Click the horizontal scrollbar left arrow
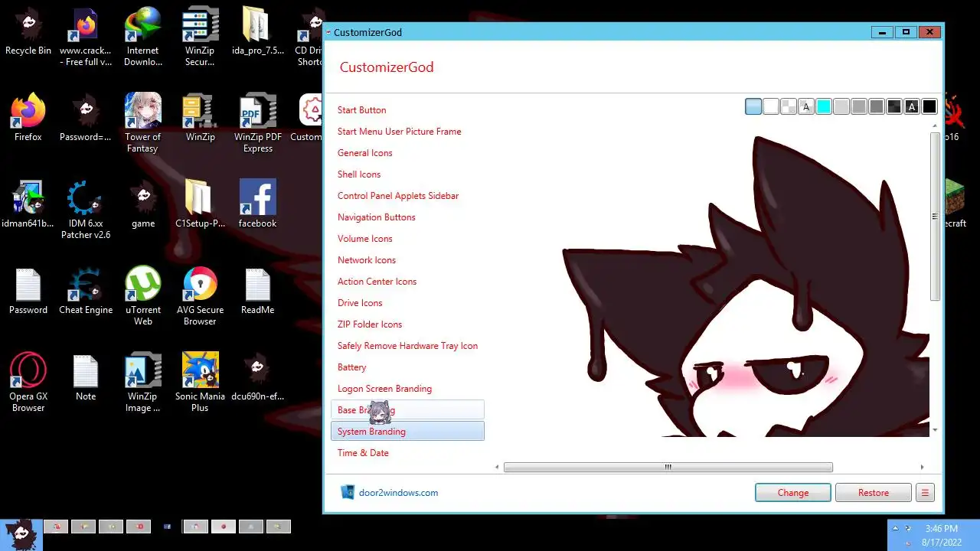This screenshot has width=980, height=551. tap(497, 467)
